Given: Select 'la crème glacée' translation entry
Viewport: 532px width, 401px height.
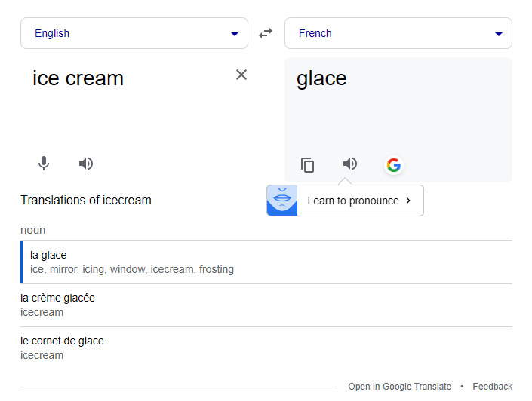Looking at the screenshot, I should (57, 298).
